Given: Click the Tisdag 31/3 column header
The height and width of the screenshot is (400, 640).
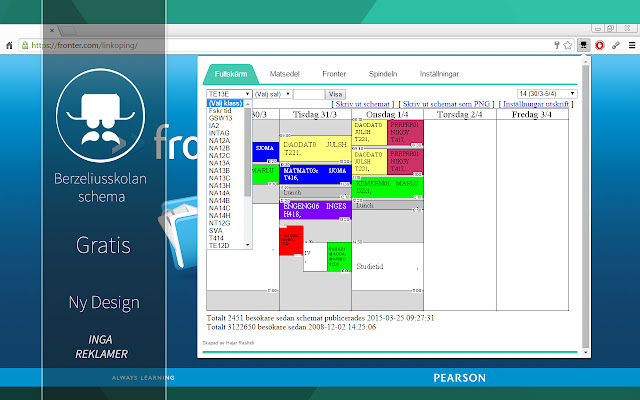Looking at the screenshot, I should click(315, 115).
